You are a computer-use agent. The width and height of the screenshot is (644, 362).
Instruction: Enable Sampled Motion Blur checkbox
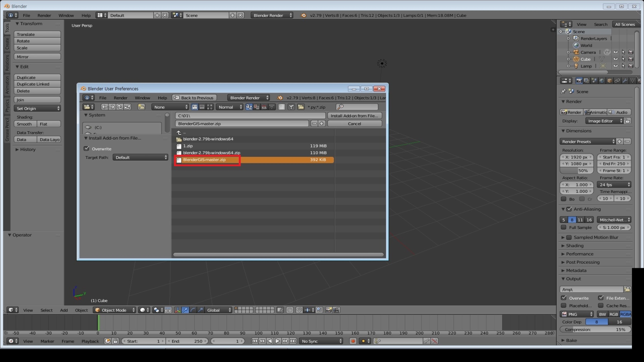click(x=569, y=237)
